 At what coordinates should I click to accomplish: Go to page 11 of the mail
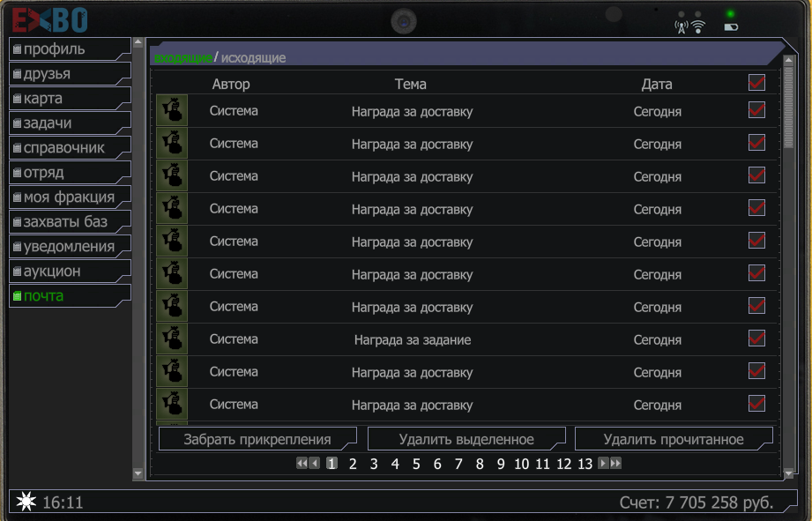[x=543, y=464]
